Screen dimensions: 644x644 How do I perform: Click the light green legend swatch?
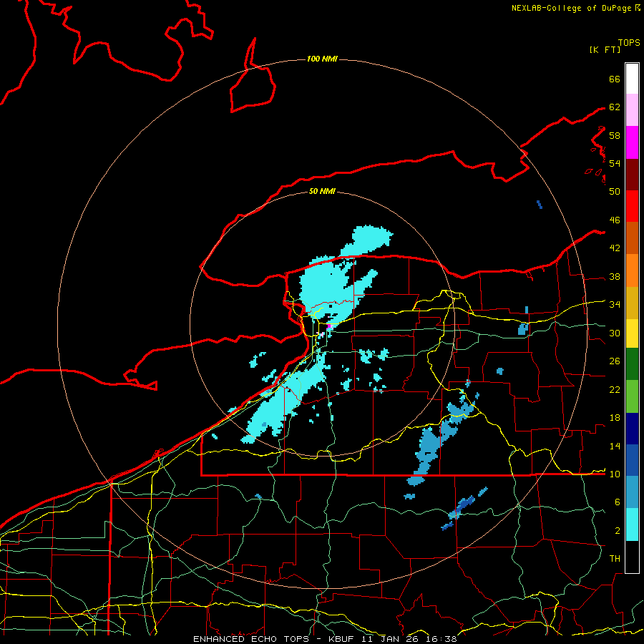[x=632, y=396]
